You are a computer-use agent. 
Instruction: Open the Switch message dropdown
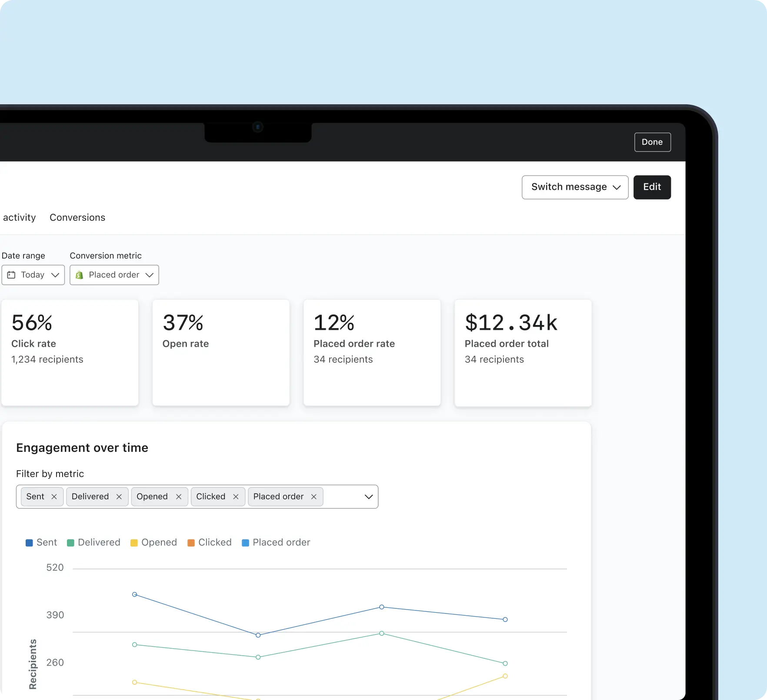[x=575, y=187]
